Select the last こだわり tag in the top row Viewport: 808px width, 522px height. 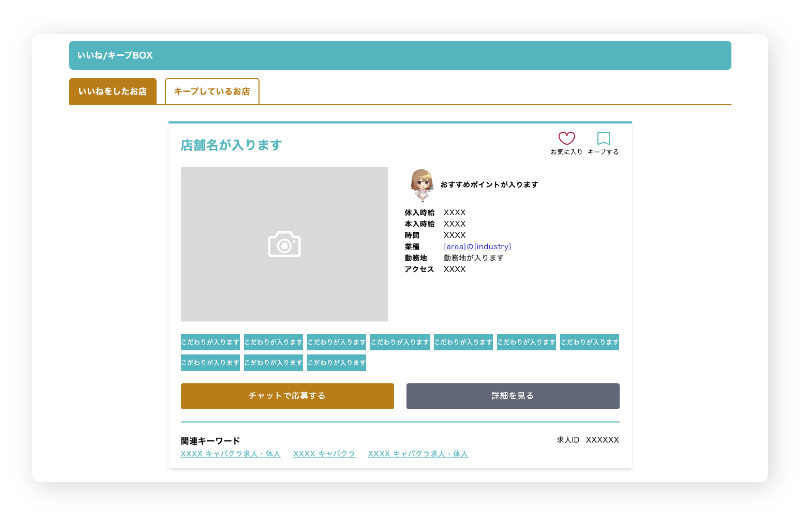coord(589,342)
